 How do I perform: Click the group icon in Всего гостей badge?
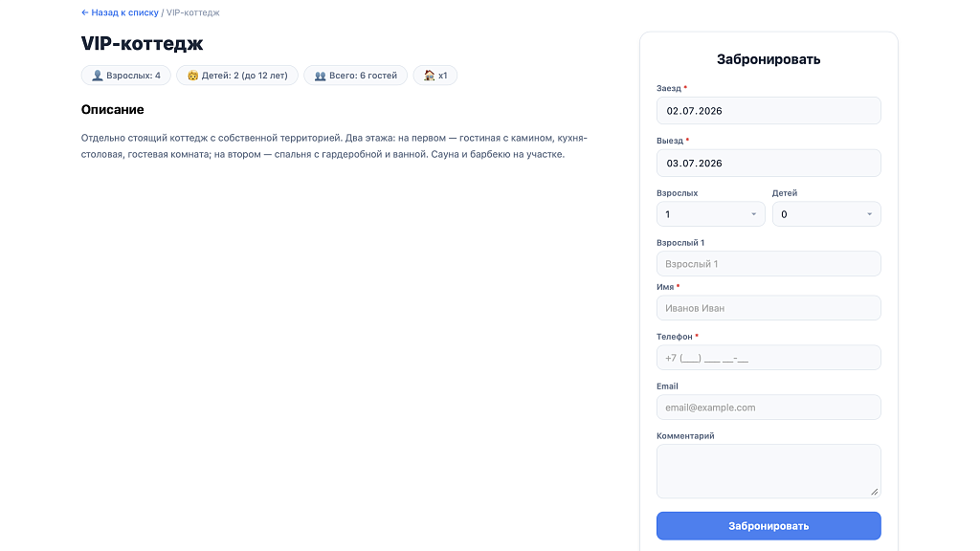[320, 76]
